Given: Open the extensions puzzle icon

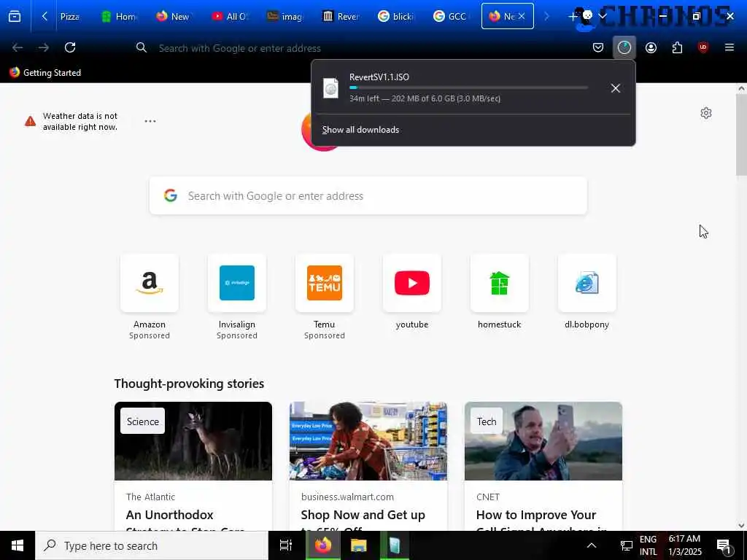Looking at the screenshot, I should coord(677,47).
